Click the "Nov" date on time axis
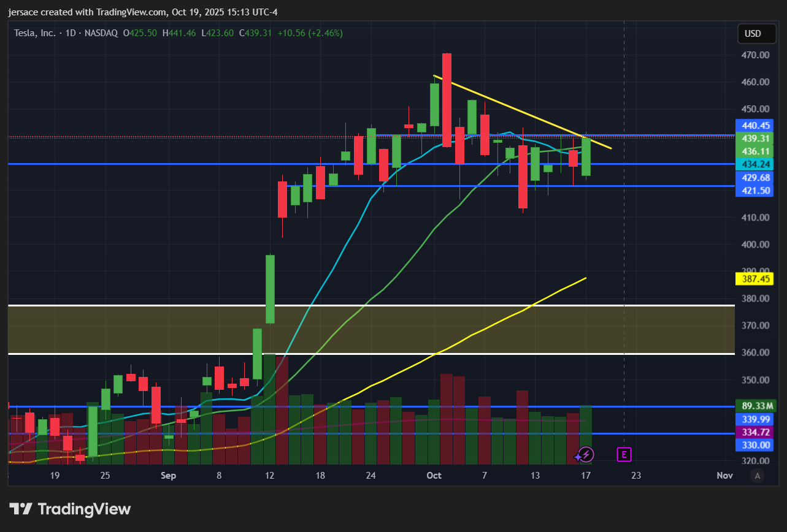Viewport: 787px width, 532px height. (724, 476)
